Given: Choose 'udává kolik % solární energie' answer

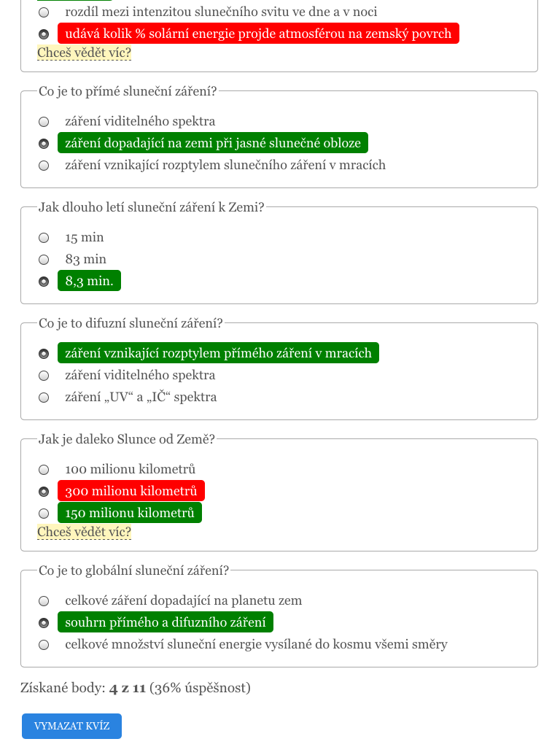Looking at the screenshot, I should click(44, 34).
